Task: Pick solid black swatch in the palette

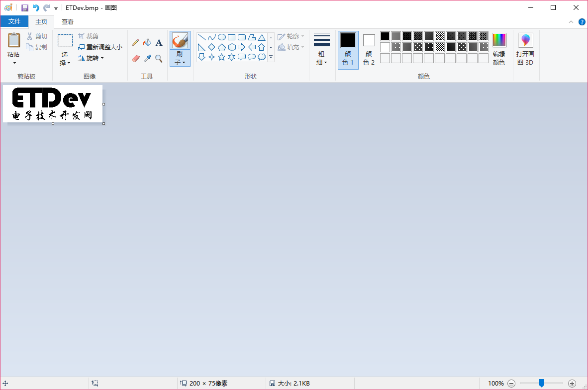Action: tap(385, 36)
